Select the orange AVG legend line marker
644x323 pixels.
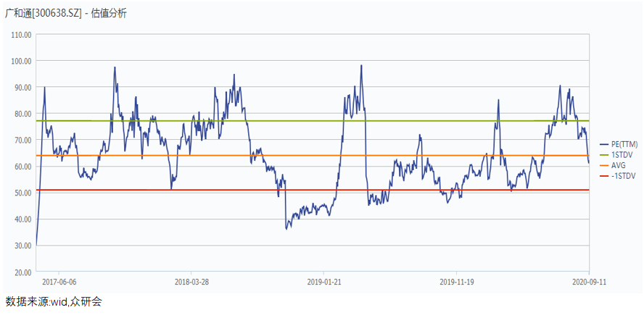tap(604, 165)
